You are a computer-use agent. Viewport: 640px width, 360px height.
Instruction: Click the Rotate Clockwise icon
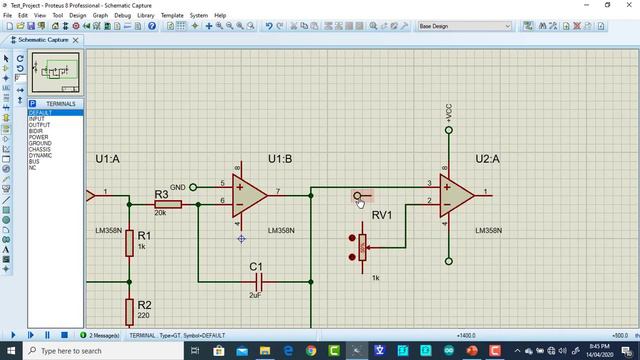point(20,59)
